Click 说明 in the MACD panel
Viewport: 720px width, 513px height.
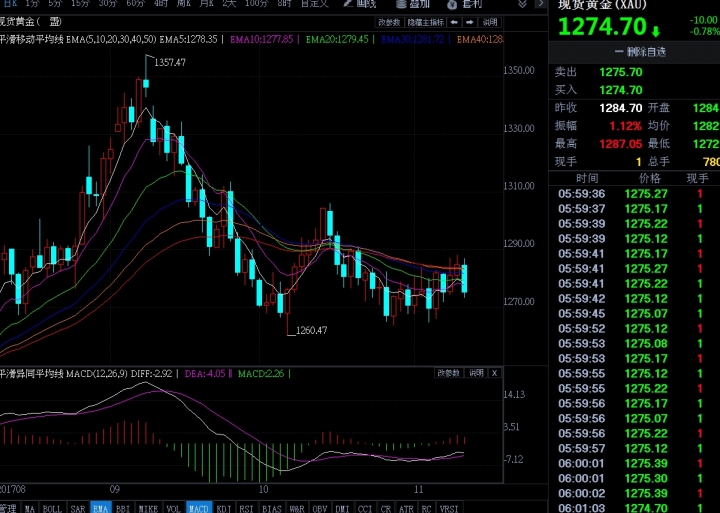click(475, 373)
